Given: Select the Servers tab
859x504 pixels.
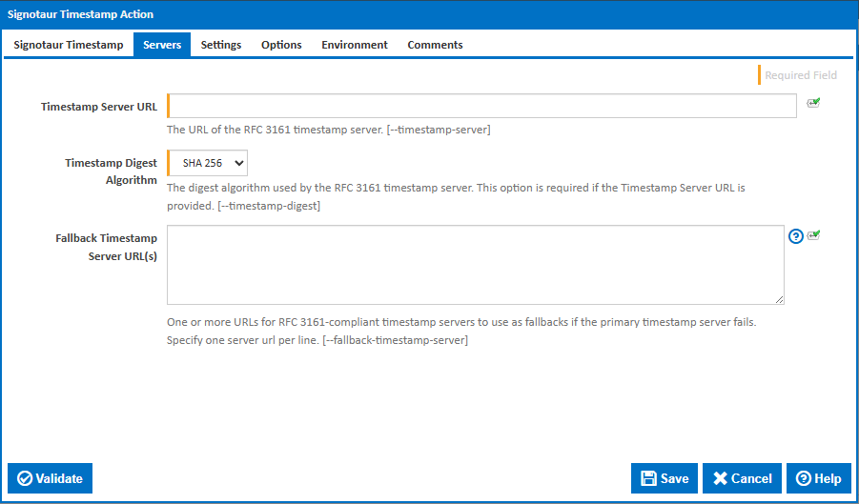Looking at the screenshot, I should (162, 45).
